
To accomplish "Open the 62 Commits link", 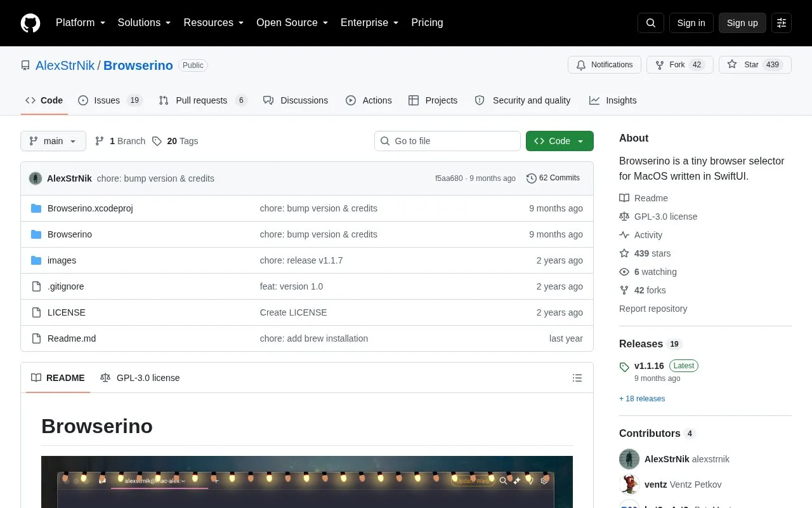I will (x=553, y=178).
